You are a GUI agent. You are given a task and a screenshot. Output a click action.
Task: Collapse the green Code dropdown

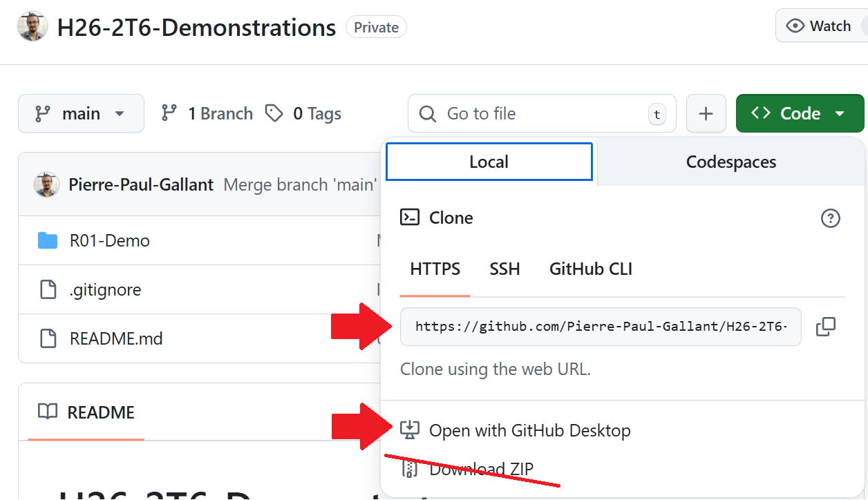(x=800, y=113)
